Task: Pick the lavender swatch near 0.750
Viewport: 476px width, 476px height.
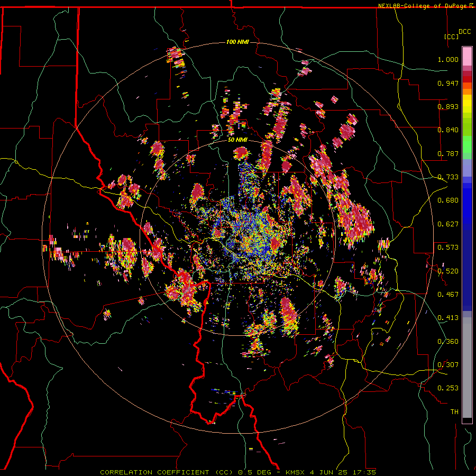Action: point(467,168)
